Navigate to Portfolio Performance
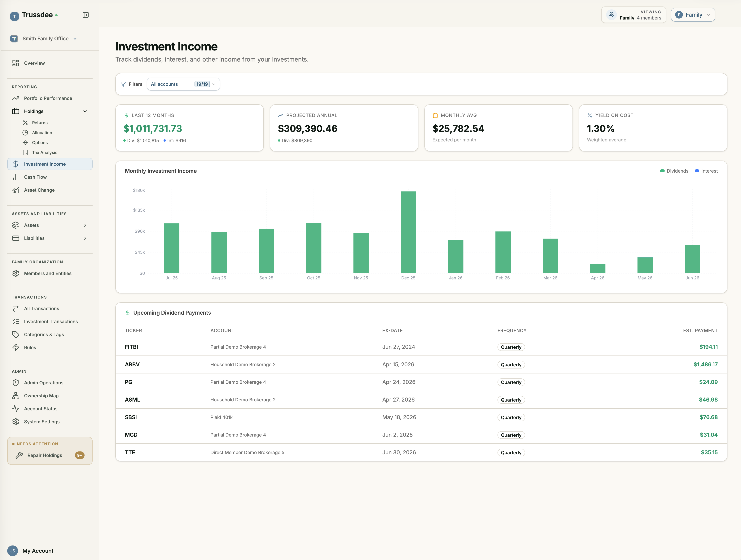This screenshot has height=560, width=741. tap(50, 98)
